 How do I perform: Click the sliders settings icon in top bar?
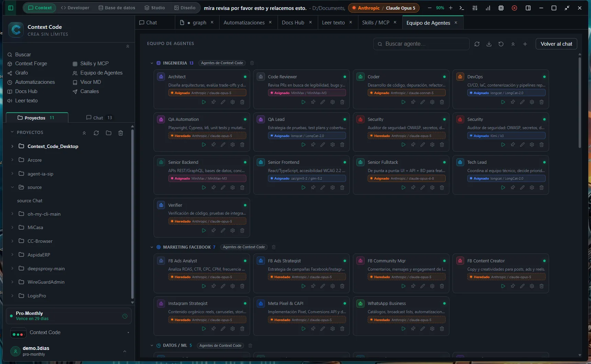click(x=475, y=8)
